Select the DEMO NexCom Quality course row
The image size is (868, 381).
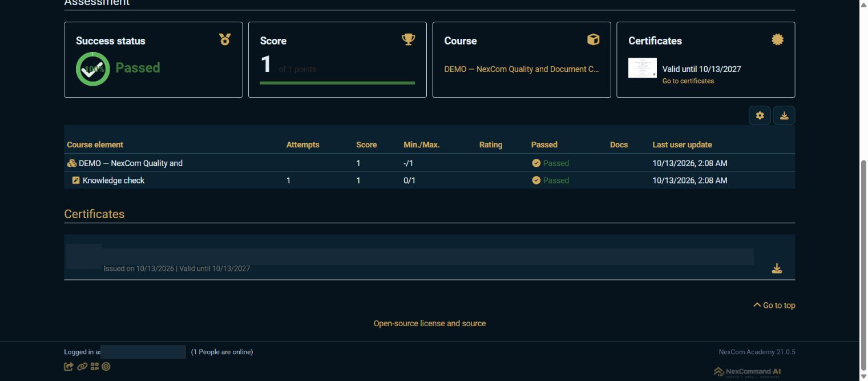tap(429, 163)
